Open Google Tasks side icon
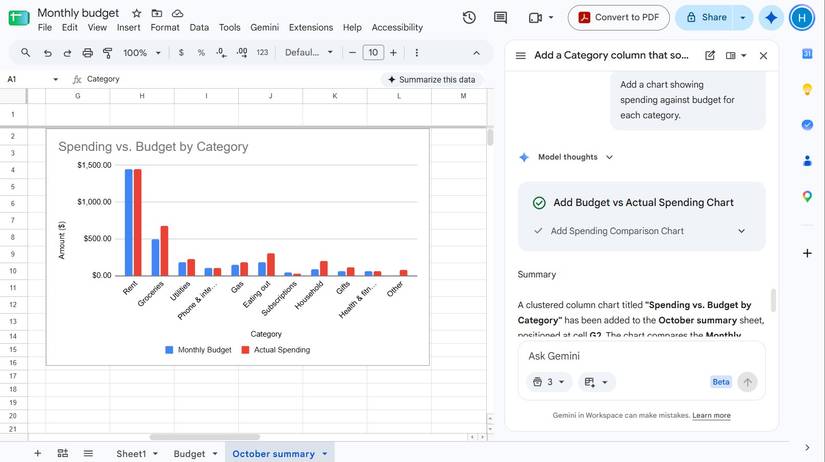The image size is (825, 462). 807,125
